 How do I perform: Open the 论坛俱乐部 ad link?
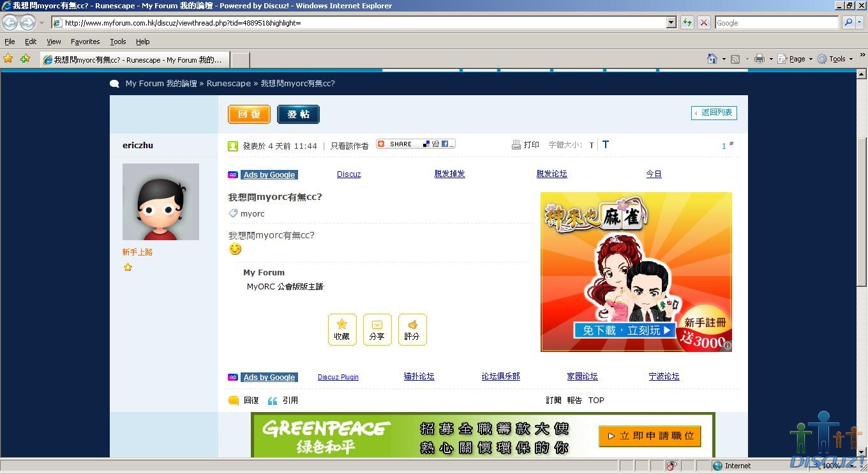tap(501, 376)
